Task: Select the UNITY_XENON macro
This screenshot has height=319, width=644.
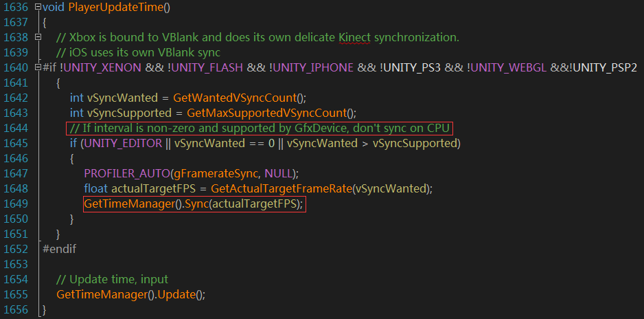Action: click(102, 68)
